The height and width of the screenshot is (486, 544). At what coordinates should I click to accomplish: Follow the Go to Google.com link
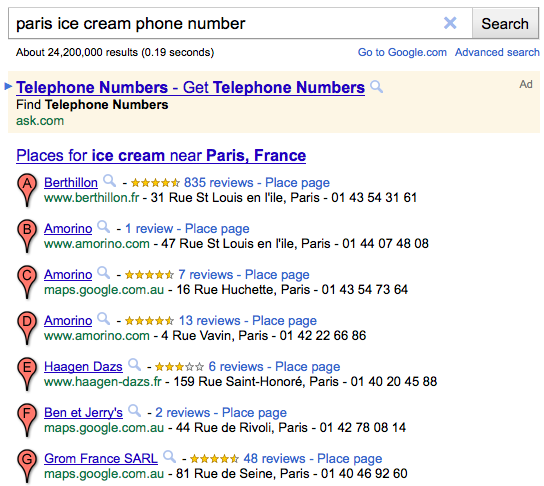pos(402,52)
